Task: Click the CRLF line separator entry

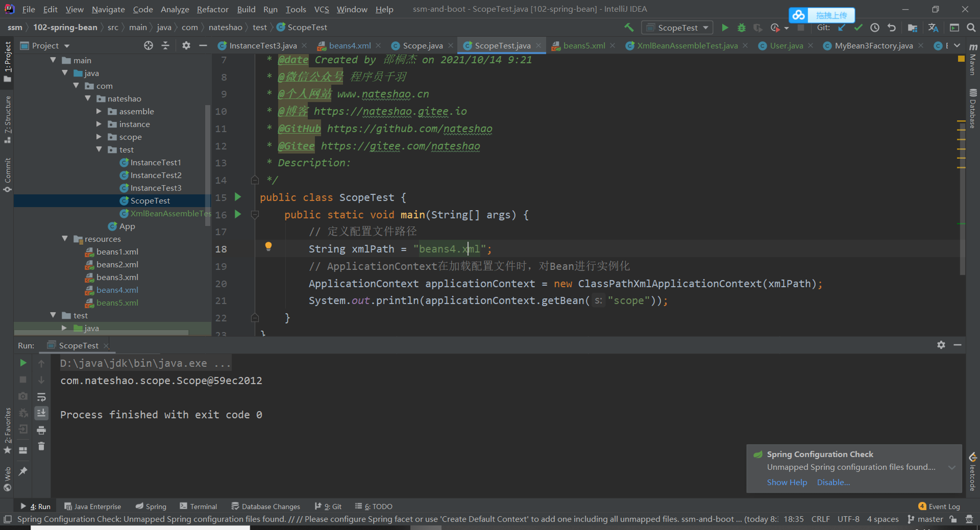Action: 821,519
